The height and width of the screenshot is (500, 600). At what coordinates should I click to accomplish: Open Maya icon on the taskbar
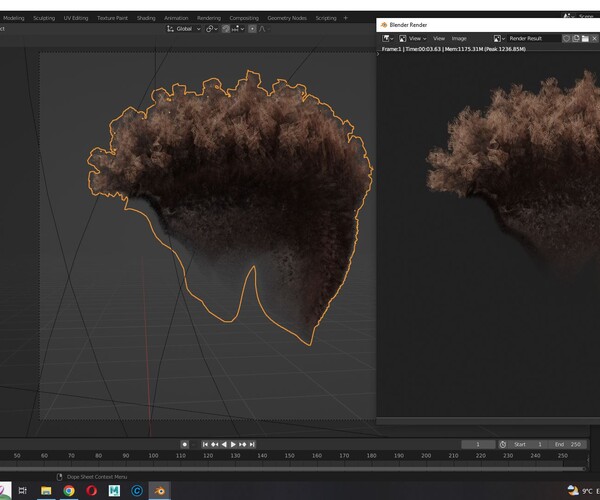pos(114,490)
